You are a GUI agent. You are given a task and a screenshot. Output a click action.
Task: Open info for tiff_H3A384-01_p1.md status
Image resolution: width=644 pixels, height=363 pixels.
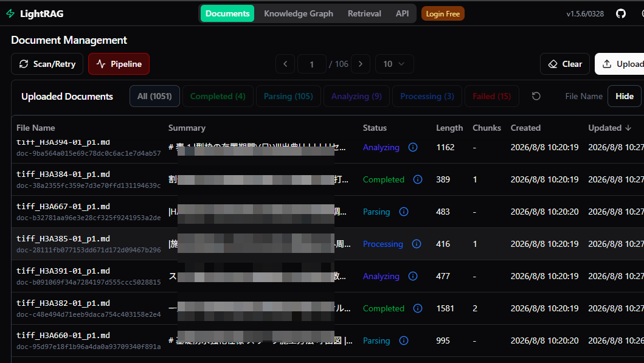[x=418, y=179]
